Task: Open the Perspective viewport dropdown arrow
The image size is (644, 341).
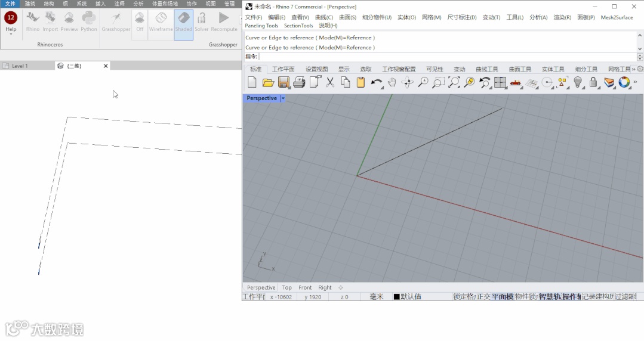Action: coord(283,98)
